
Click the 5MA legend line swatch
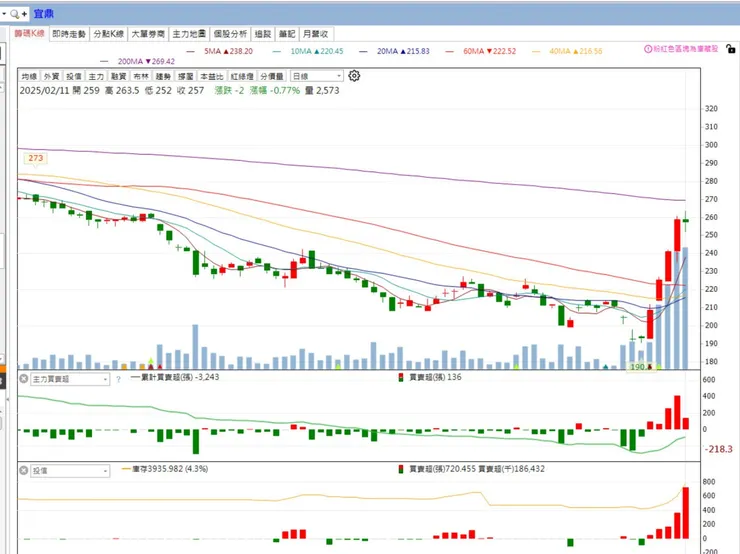click(x=191, y=51)
